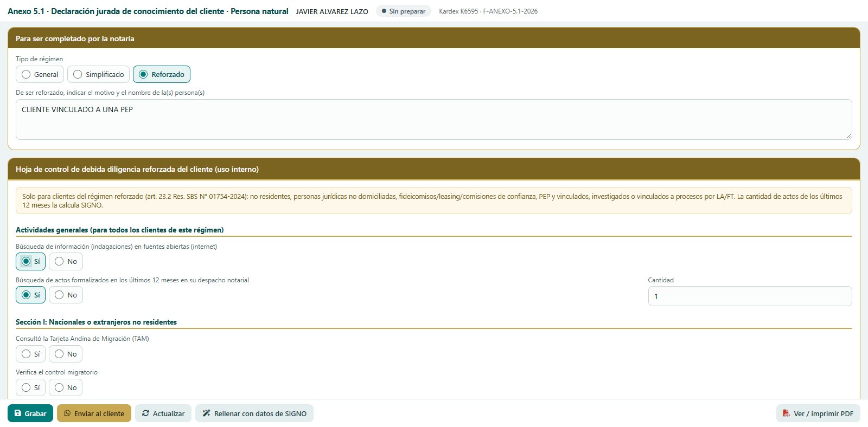868x427 pixels.
Task: Choose No for acts formalized in last 12 months
Action: click(x=66, y=295)
